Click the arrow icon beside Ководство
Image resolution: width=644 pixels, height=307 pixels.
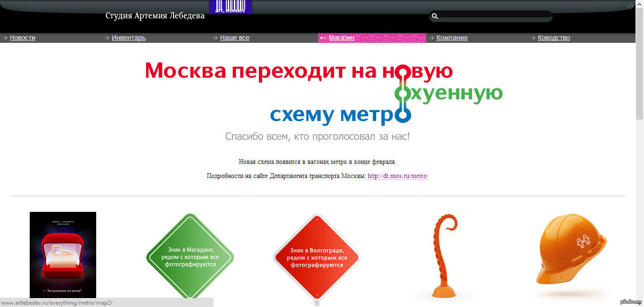click(x=533, y=38)
